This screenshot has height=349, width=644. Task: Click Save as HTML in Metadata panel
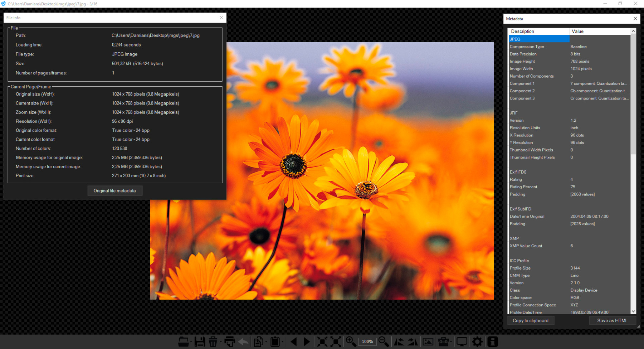point(612,321)
